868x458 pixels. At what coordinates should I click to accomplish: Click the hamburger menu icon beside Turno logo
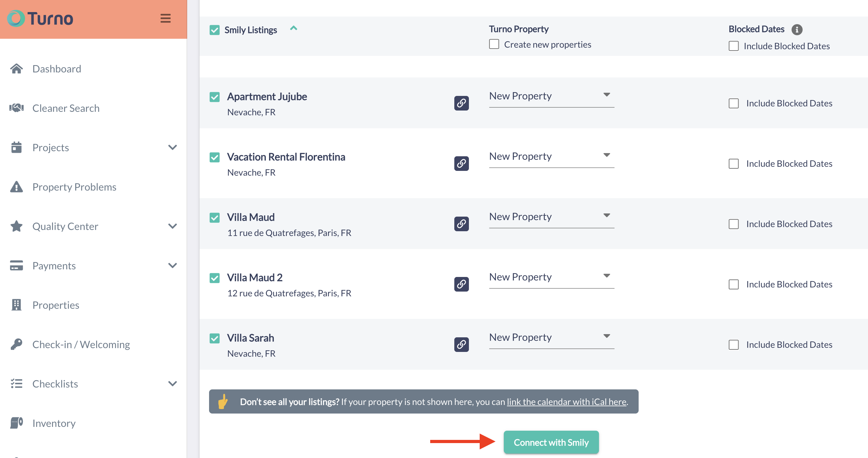[x=165, y=18]
